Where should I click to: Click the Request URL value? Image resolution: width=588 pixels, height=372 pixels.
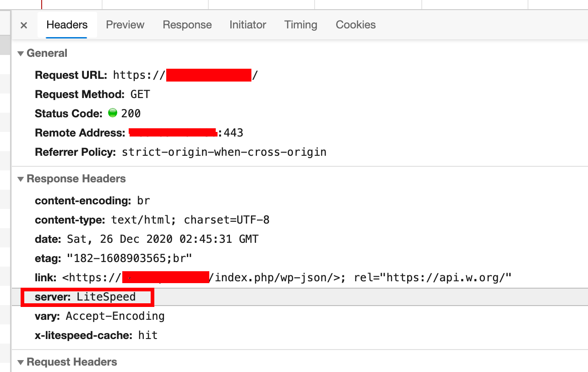tap(185, 75)
